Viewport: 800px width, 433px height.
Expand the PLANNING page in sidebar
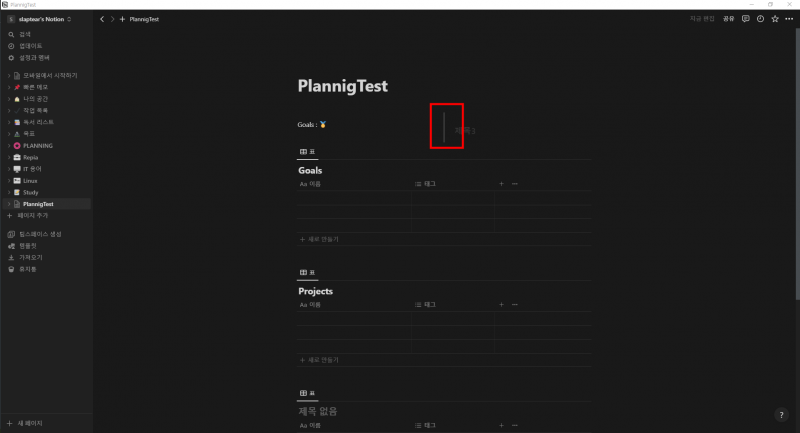[9, 146]
